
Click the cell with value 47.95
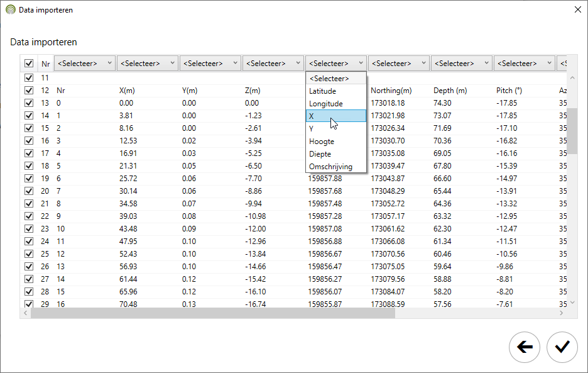[128, 241]
